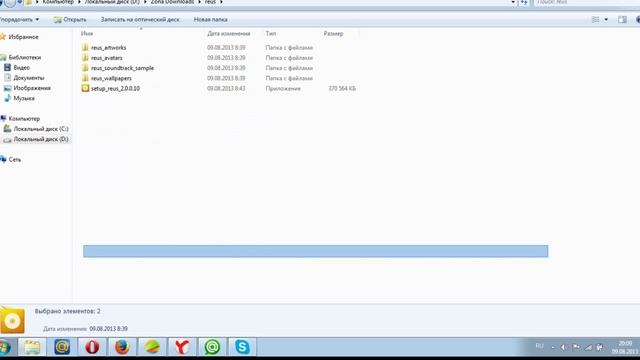Screen dimensions: 640x360
Task: Launch Firefox from the taskbar
Action: [122, 347]
